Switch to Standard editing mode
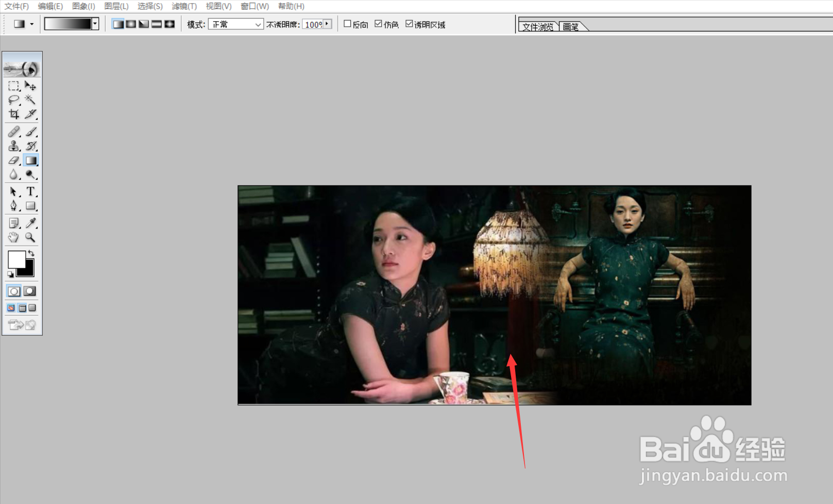Viewport: 833px width, 504px height. pyautogui.click(x=14, y=291)
